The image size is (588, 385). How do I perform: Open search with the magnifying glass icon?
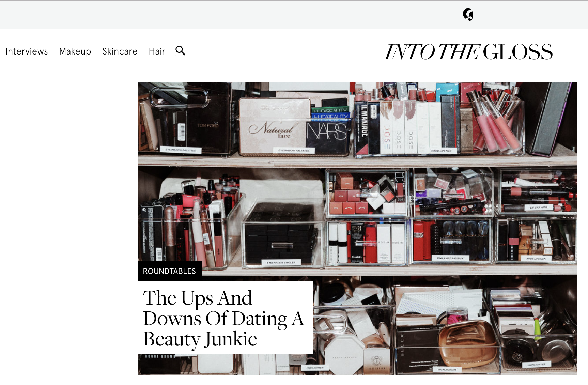[180, 51]
